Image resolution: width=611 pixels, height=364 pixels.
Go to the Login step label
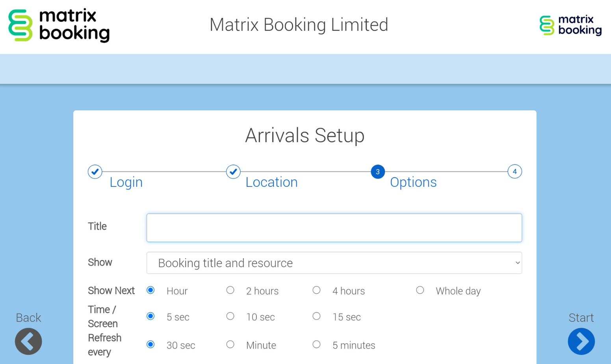(126, 182)
